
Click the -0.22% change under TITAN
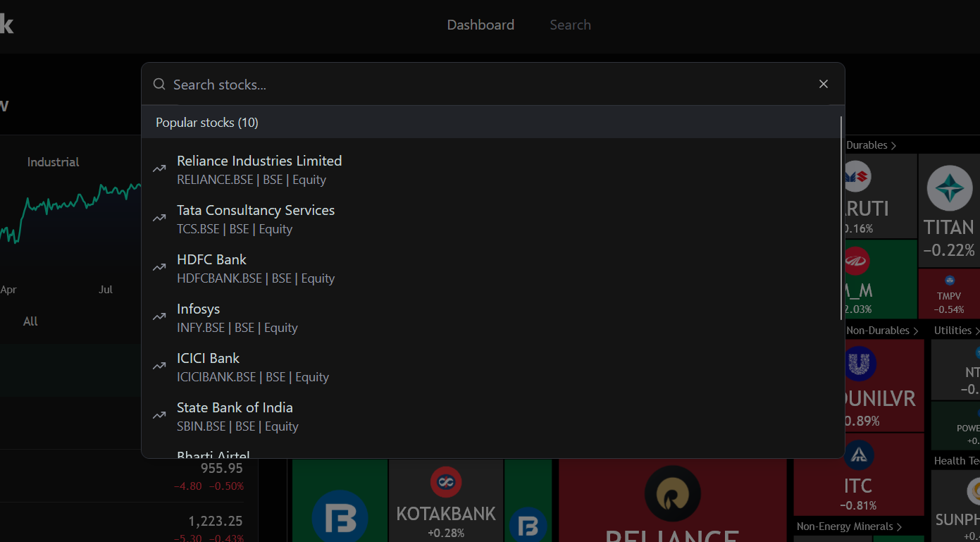click(x=949, y=250)
